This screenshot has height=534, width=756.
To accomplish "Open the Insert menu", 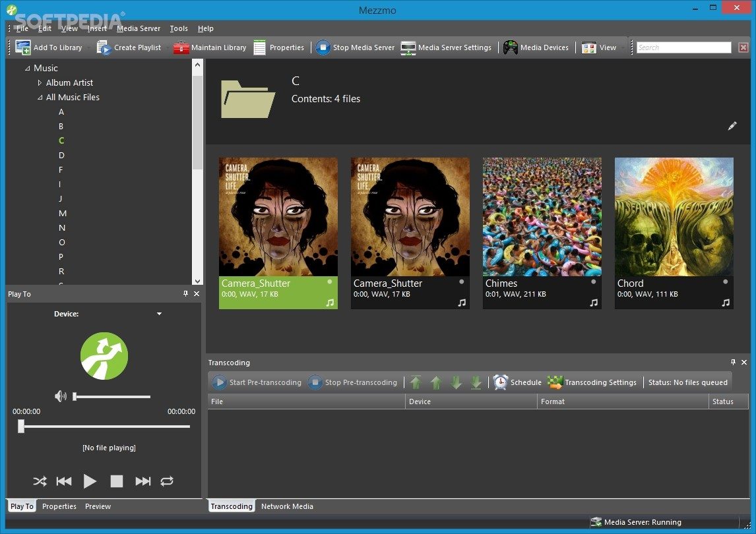I will (x=97, y=28).
